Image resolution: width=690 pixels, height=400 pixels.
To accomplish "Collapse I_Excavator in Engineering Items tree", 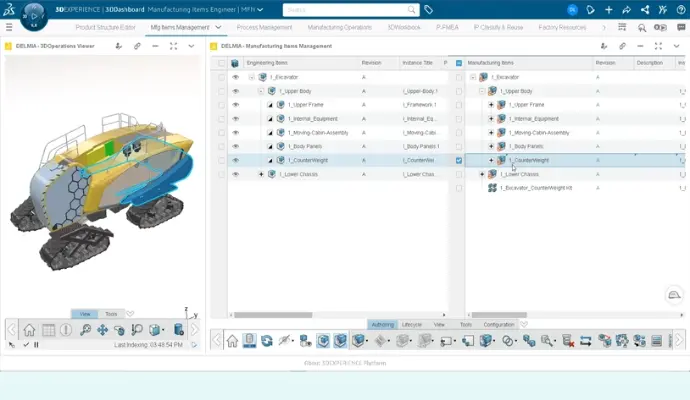I will (x=252, y=77).
